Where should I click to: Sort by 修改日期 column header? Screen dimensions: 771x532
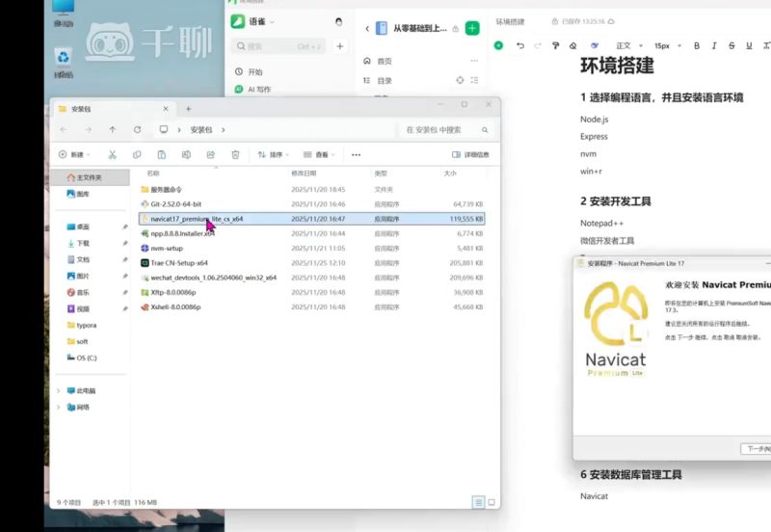(x=304, y=173)
